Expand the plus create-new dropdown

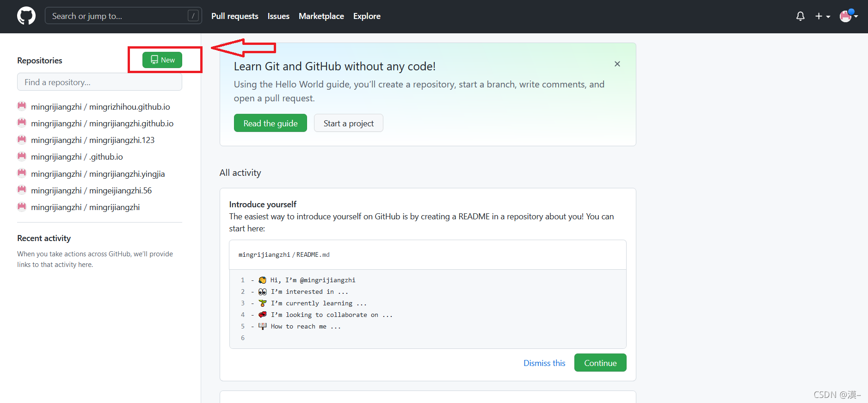(x=823, y=16)
